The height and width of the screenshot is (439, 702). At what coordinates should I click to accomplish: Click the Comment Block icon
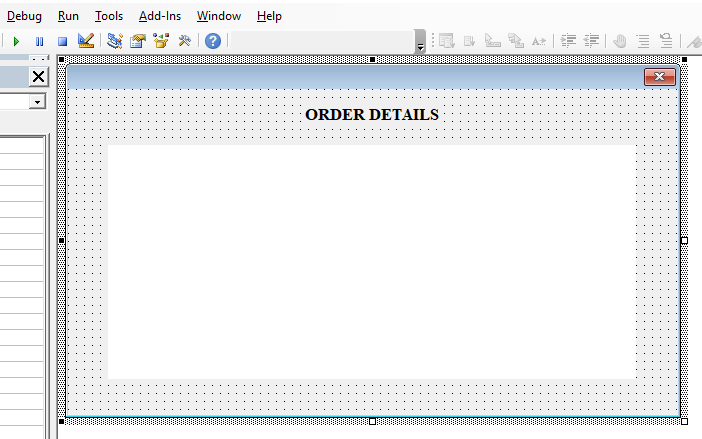click(x=643, y=41)
